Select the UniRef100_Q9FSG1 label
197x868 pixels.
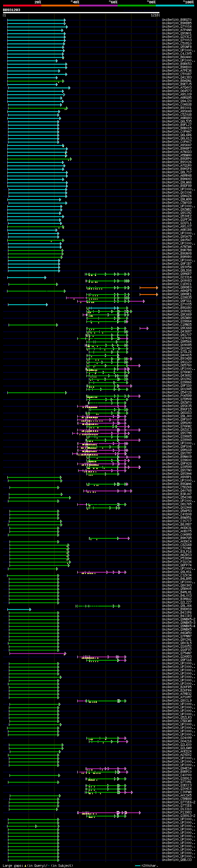pos(177,301)
